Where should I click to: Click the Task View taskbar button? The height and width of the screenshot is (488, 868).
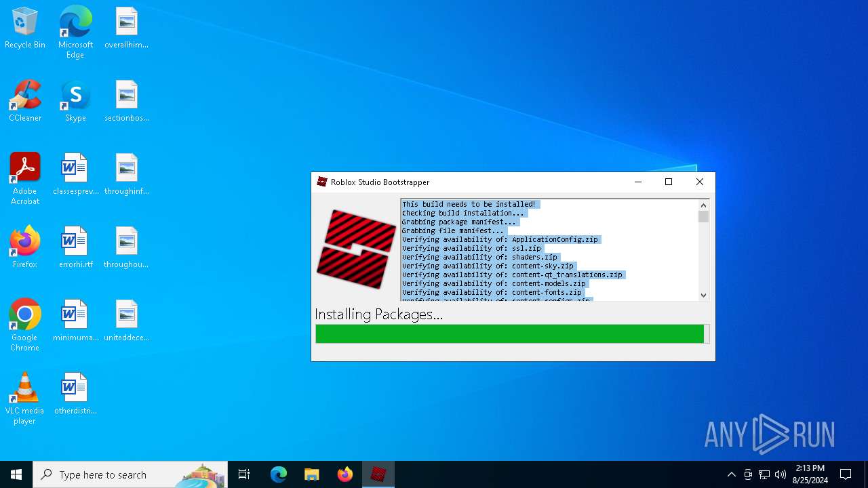(x=244, y=474)
